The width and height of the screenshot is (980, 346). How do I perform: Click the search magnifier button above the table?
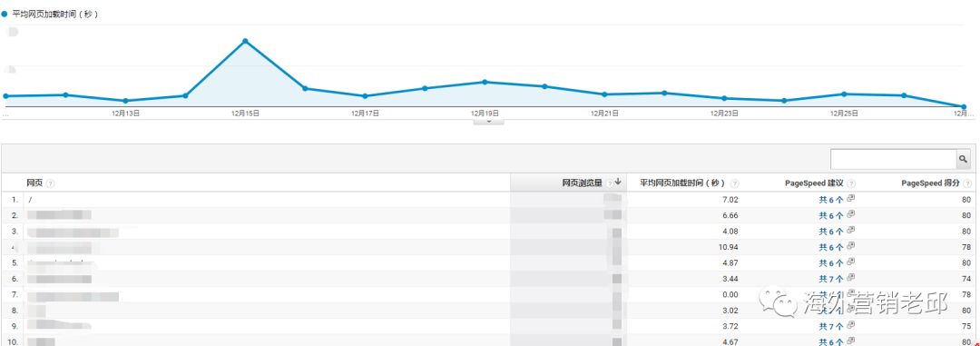[963, 160]
